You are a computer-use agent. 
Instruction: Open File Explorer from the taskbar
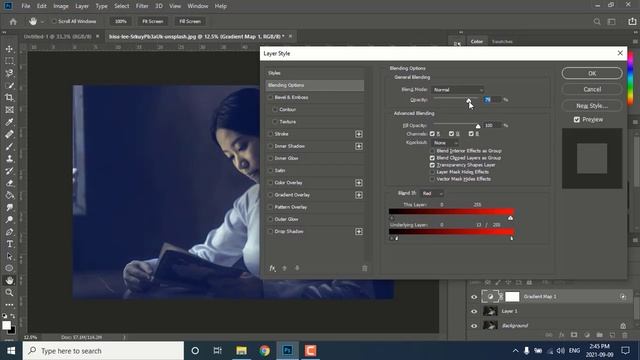point(241,351)
